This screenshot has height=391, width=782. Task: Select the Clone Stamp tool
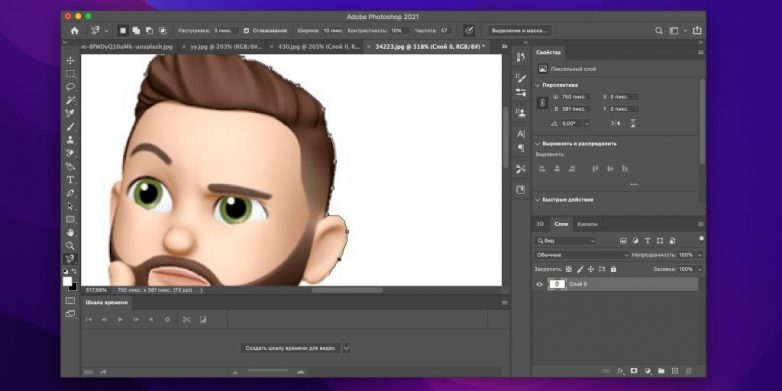click(70, 140)
